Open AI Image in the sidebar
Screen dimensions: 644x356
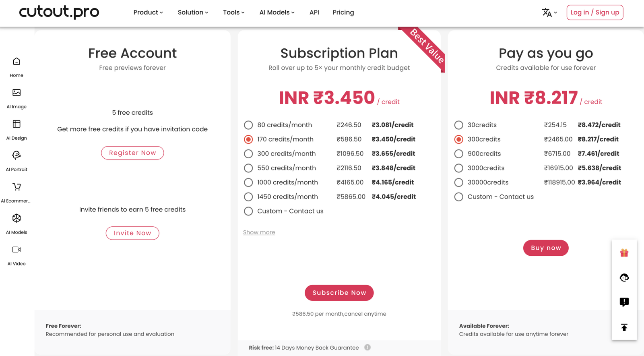17,93
